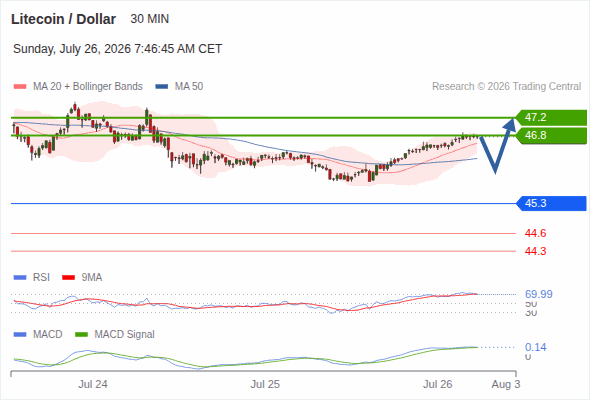
Task: Click the MA 20 + Bollinger Bands legend swatch
Action: coord(20,87)
